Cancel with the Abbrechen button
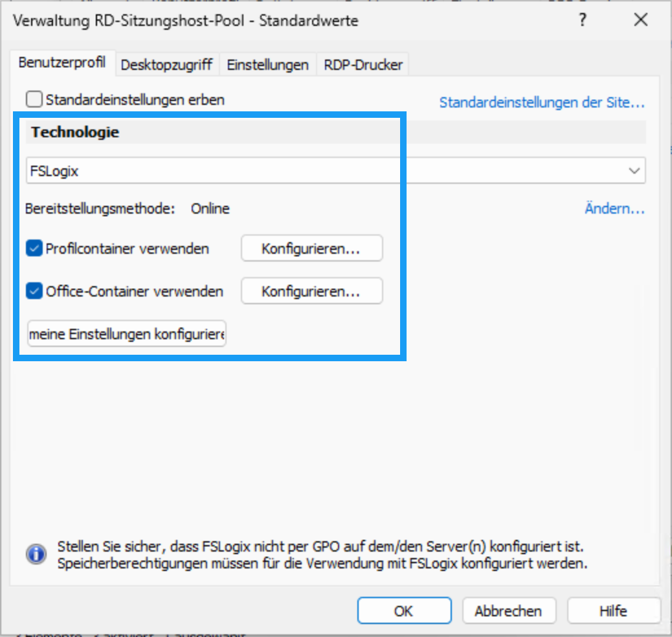The width and height of the screenshot is (672, 637). coord(508,610)
